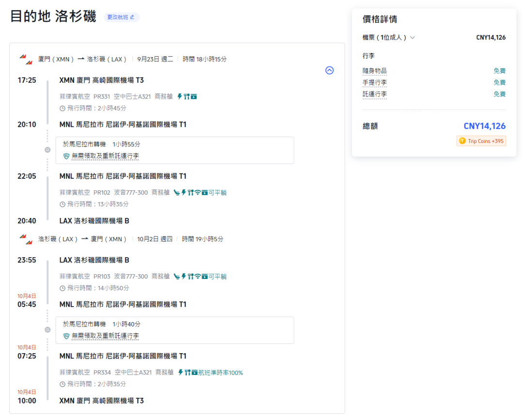The width and height of the screenshot is (523, 420).
Task: Expand the 機票 (1位成人) fare breakdown
Action: coord(389,37)
